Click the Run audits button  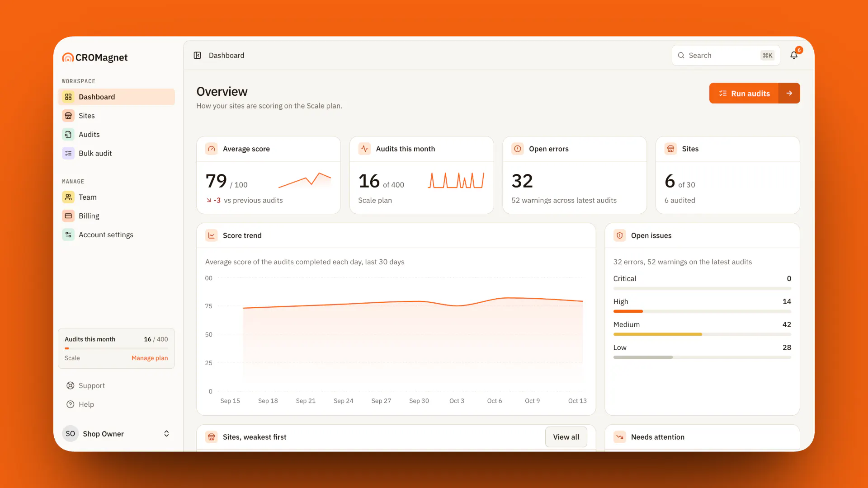coord(744,93)
